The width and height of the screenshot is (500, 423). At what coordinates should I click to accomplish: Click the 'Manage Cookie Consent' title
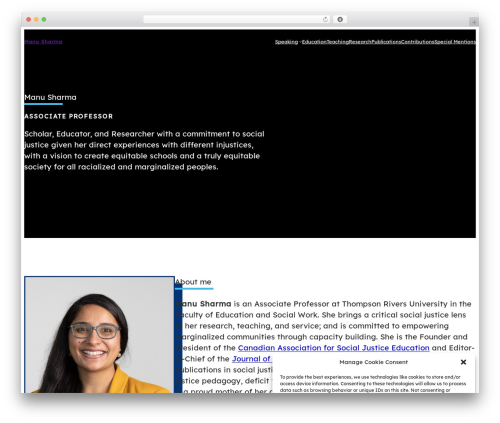click(373, 362)
